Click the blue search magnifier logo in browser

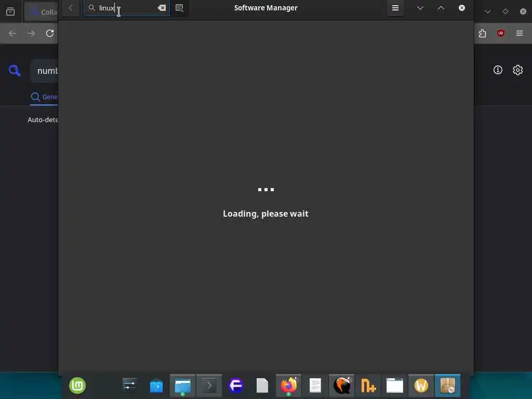tap(15, 71)
